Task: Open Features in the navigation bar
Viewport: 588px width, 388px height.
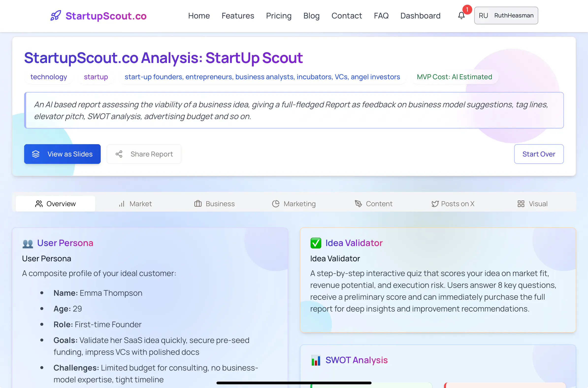Action: tap(238, 16)
